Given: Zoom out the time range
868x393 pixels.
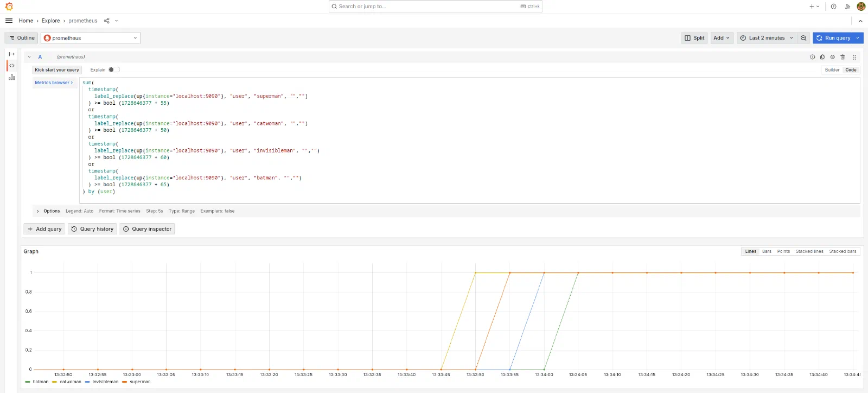Looking at the screenshot, I should point(803,38).
